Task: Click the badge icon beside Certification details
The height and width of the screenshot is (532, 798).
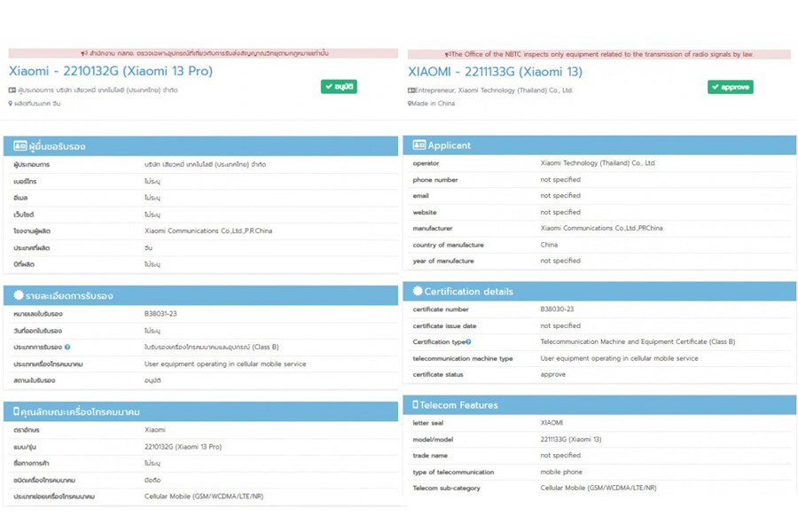Action: [418, 292]
